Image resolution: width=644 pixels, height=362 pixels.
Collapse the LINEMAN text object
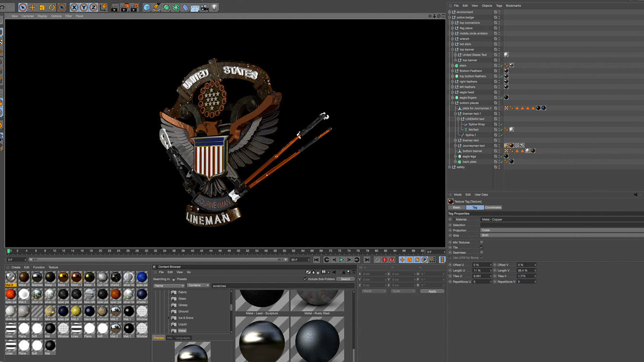tap(458, 119)
